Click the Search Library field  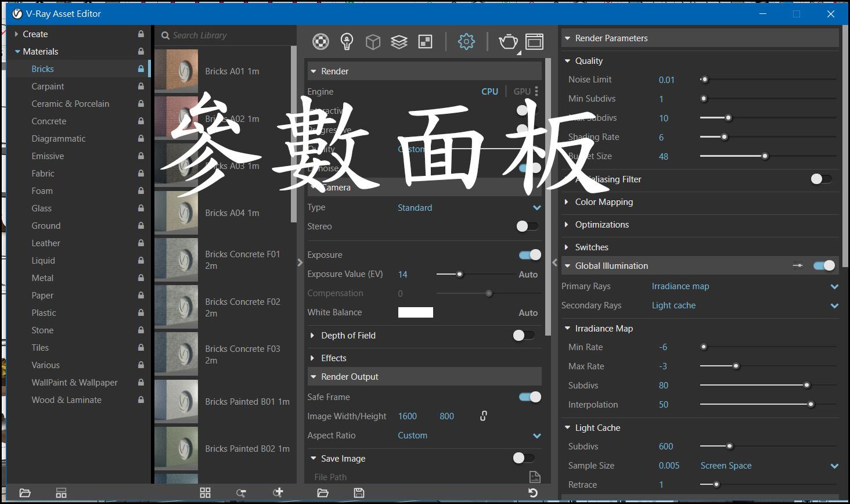226,35
